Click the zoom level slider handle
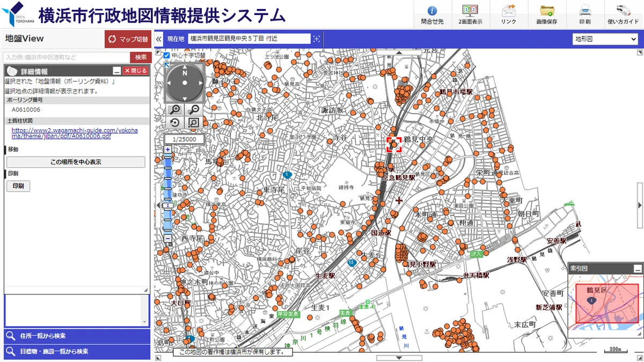This screenshot has height=362, width=644. point(168,205)
